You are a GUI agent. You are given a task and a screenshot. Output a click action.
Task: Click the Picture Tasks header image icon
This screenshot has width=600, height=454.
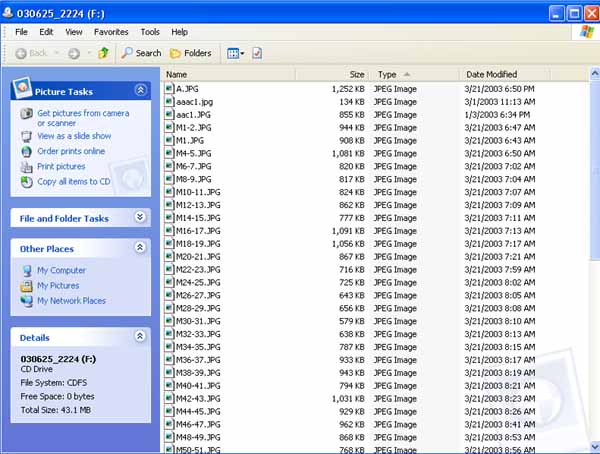[x=22, y=88]
